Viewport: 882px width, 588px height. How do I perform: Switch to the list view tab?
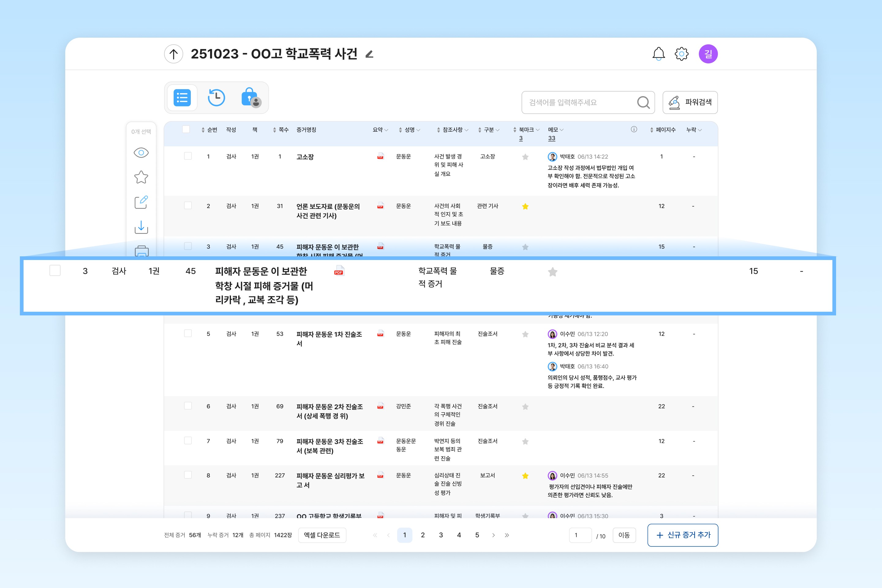tap(182, 98)
